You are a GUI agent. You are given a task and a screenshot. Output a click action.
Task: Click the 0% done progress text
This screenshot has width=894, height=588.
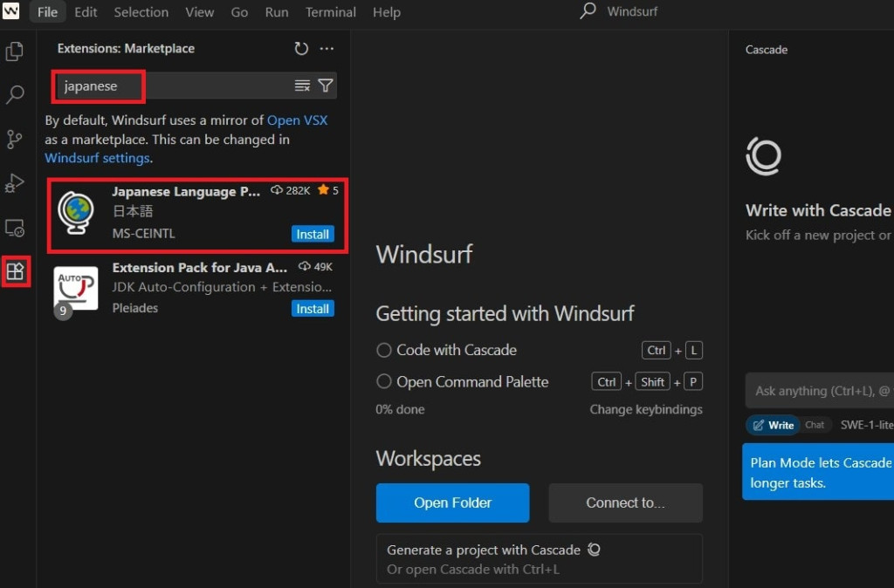coord(400,409)
